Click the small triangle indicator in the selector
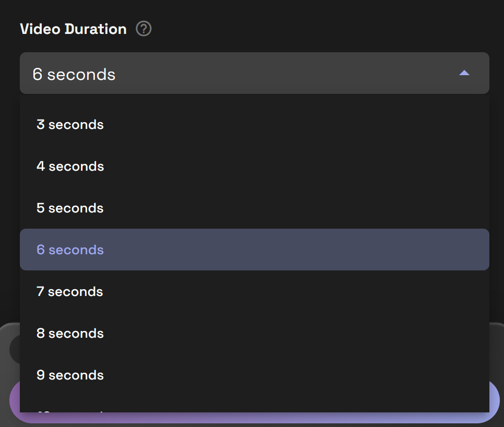The height and width of the screenshot is (427, 504). point(463,74)
